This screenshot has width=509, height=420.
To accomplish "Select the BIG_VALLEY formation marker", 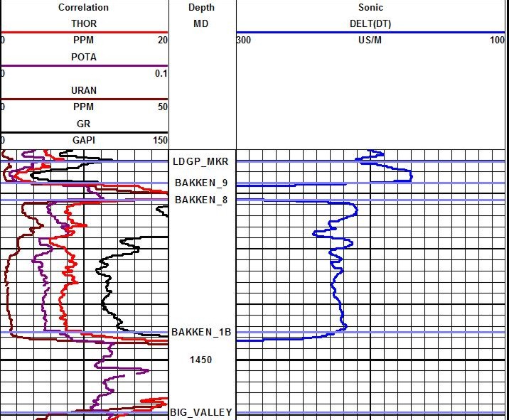I will coord(201,412).
